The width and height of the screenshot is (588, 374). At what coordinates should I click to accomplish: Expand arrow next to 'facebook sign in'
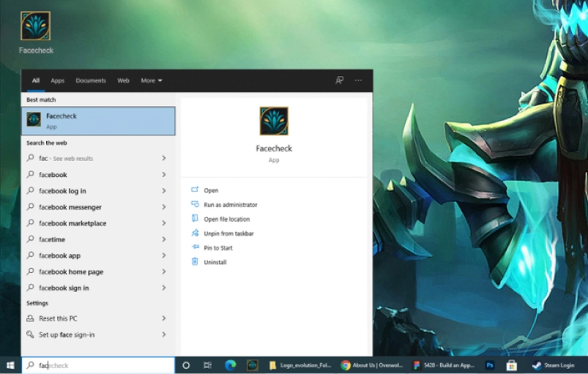click(164, 288)
